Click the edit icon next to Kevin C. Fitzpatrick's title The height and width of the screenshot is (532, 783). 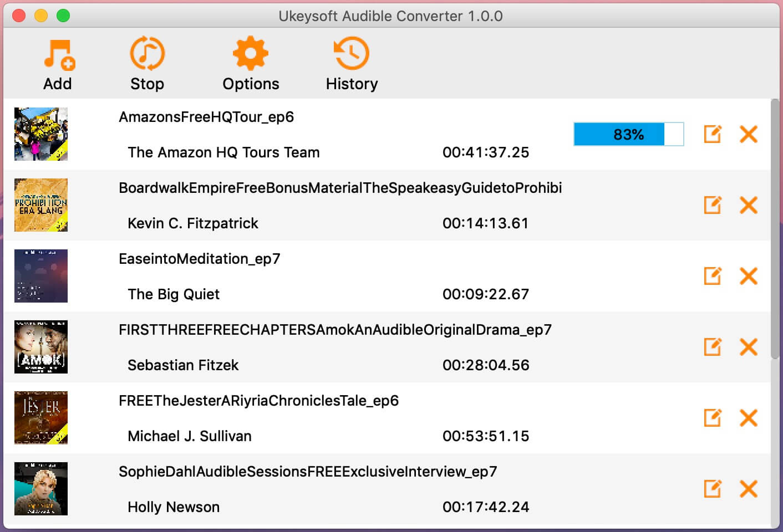tap(713, 205)
